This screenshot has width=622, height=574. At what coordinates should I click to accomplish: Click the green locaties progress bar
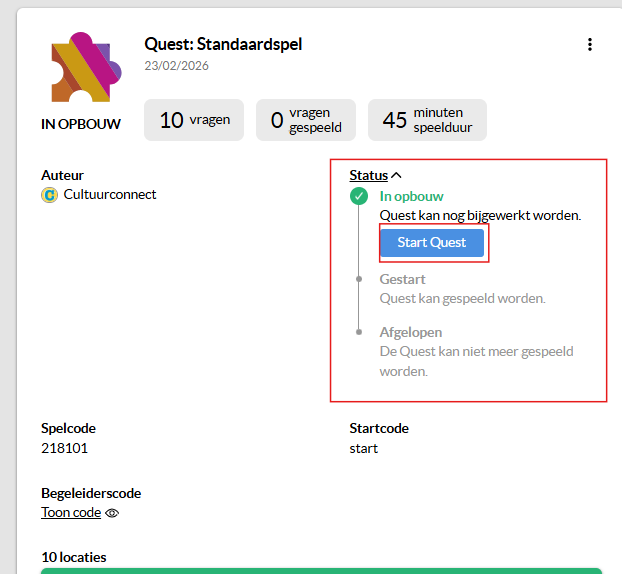321,570
